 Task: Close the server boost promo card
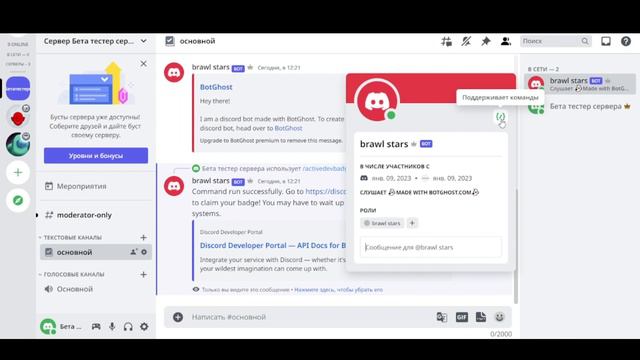click(x=144, y=64)
